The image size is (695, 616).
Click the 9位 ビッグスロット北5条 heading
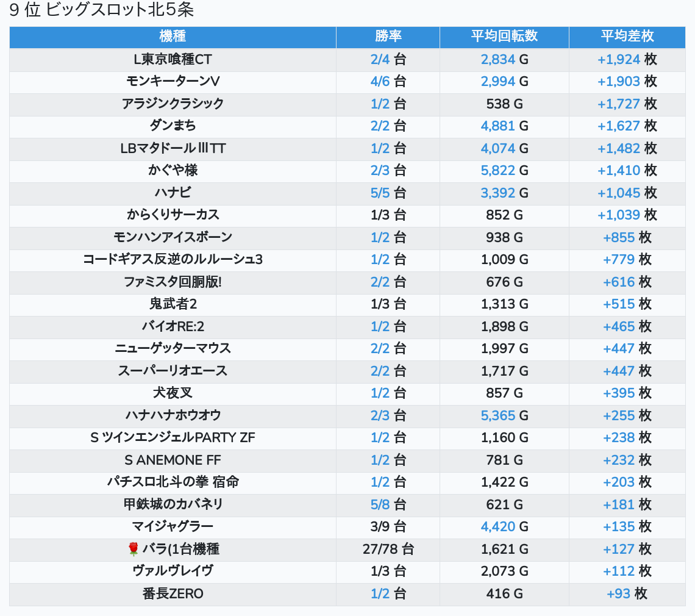coord(101,10)
